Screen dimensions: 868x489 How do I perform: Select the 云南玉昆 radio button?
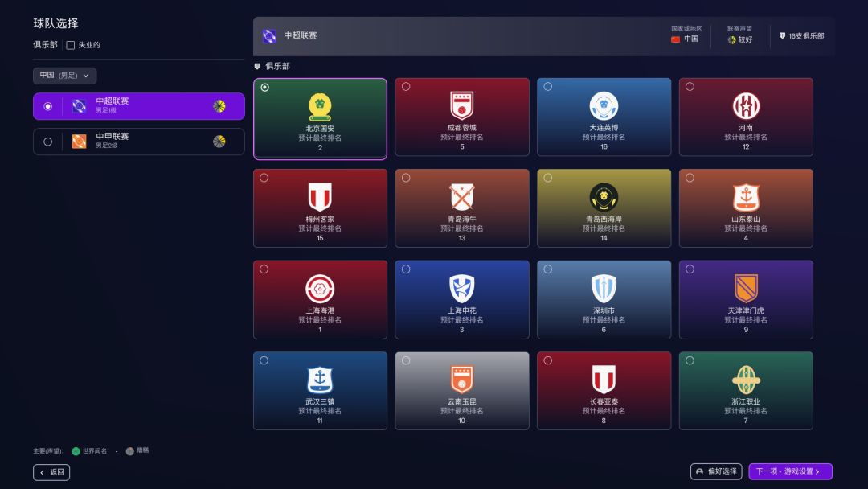coord(406,360)
